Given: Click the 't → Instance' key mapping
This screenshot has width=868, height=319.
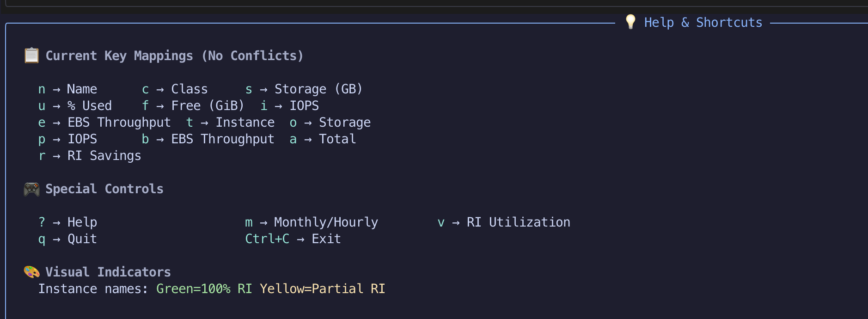Looking at the screenshot, I should pyautogui.click(x=230, y=123).
